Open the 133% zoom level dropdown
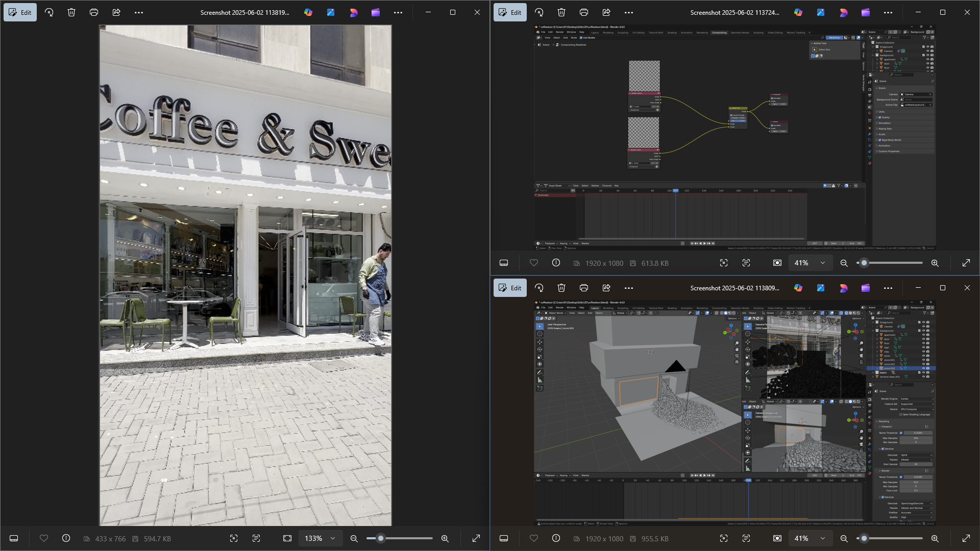 320,538
